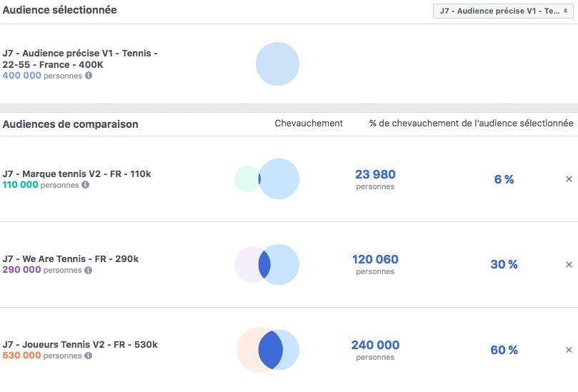Screen dimensions: 578x392
Task: Select the J7 - Marque tennis V2 audience name
Action: tap(76, 174)
